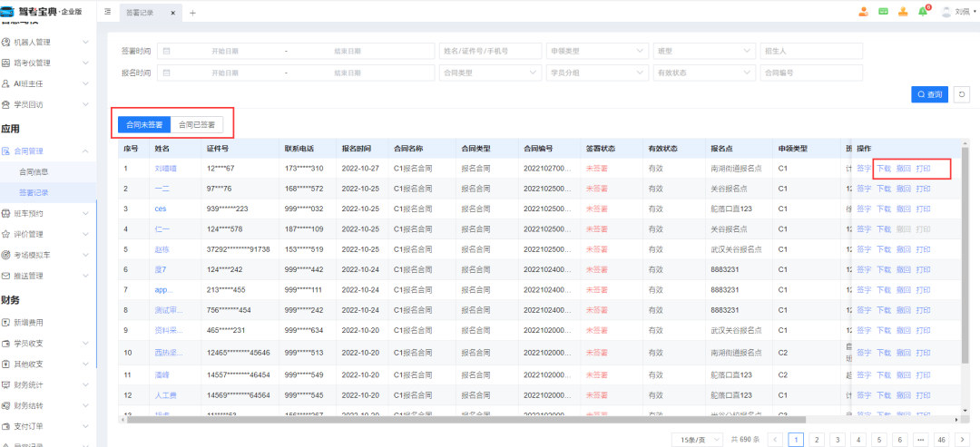Click the 武汉关谷报名点 cell in row 9
Viewport: 980px width, 447px height.
tap(736, 330)
